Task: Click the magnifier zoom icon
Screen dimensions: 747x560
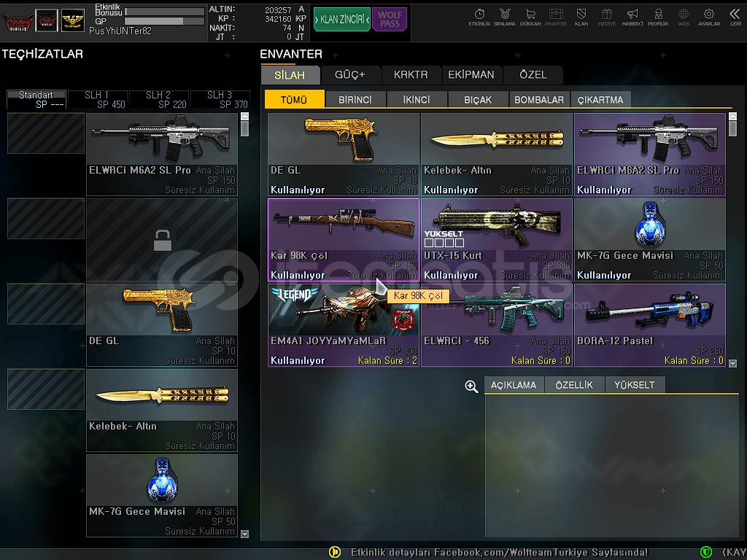Action: [x=471, y=386]
